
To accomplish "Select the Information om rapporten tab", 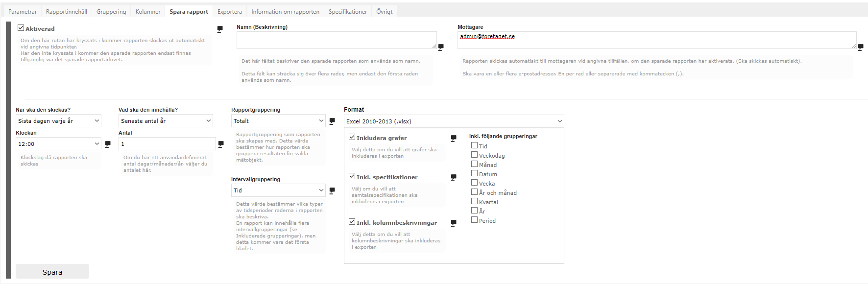I will coord(286,12).
